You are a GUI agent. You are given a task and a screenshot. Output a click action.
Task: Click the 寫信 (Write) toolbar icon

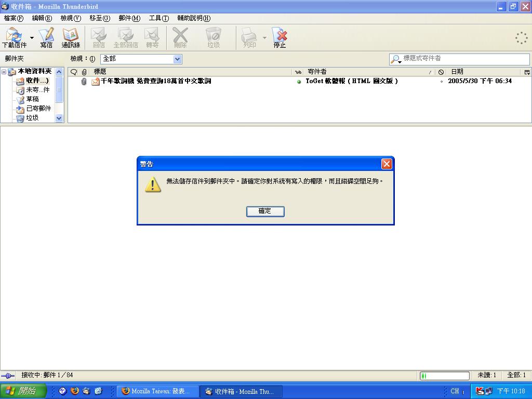(46, 37)
